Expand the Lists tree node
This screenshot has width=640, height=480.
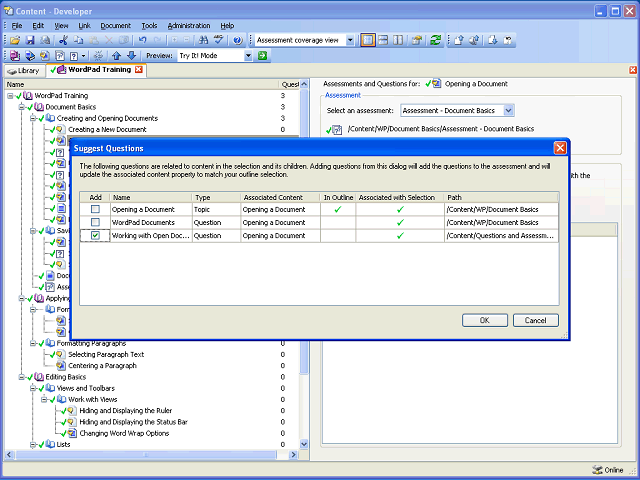(33, 444)
